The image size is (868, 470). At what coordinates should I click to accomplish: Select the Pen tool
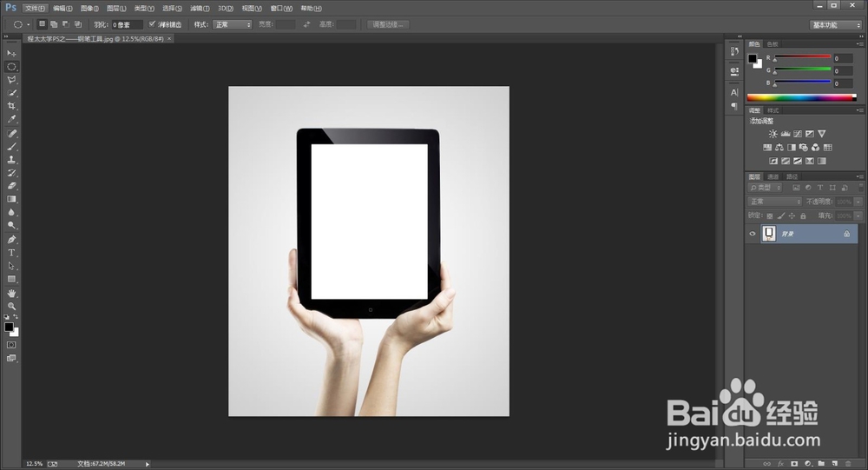point(11,240)
